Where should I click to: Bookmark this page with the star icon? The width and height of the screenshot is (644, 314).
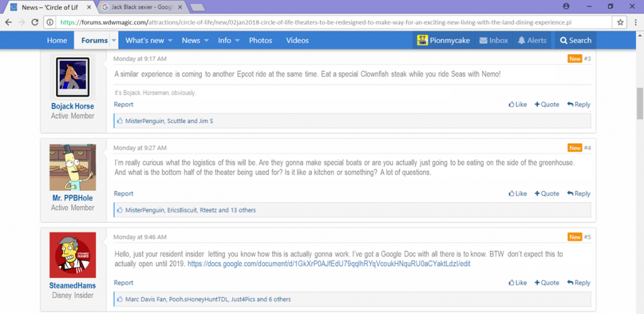click(620, 22)
